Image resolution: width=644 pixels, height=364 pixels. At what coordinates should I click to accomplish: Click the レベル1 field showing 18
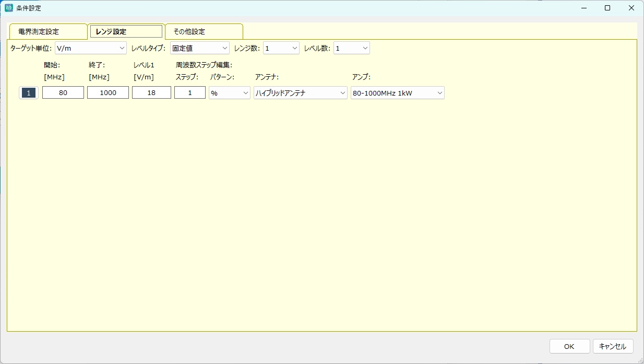tap(151, 93)
